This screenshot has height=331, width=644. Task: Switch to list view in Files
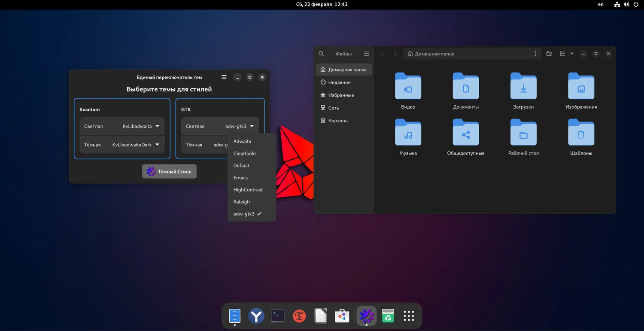point(562,54)
